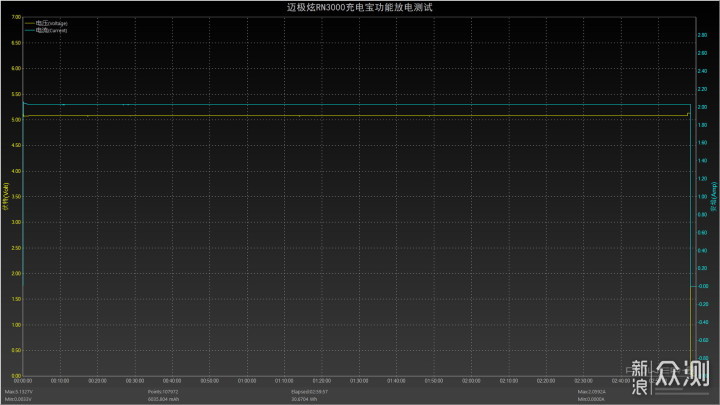
Task: Click the Elapsed time readout in the status bar
Action: 309,392
